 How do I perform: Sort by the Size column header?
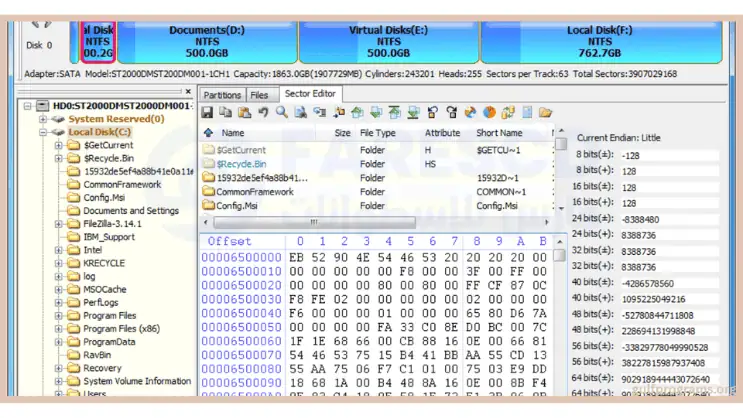tap(342, 133)
